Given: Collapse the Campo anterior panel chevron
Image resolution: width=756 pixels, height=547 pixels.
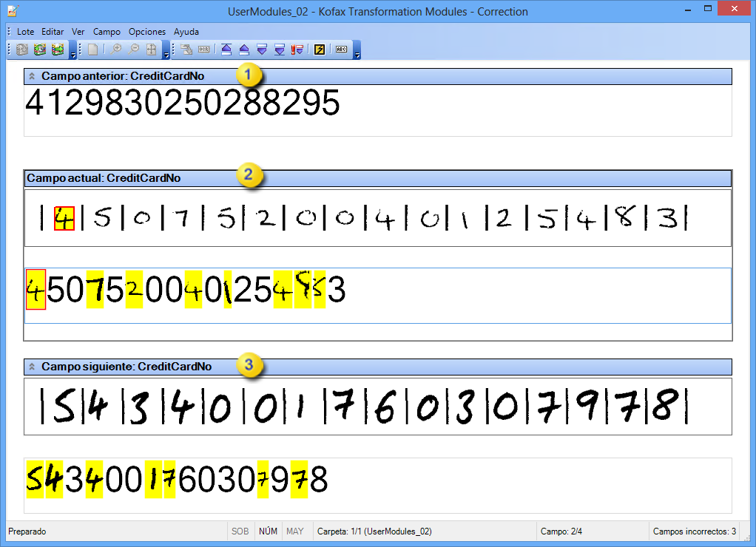Looking at the screenshot, I should coord(31,76).
